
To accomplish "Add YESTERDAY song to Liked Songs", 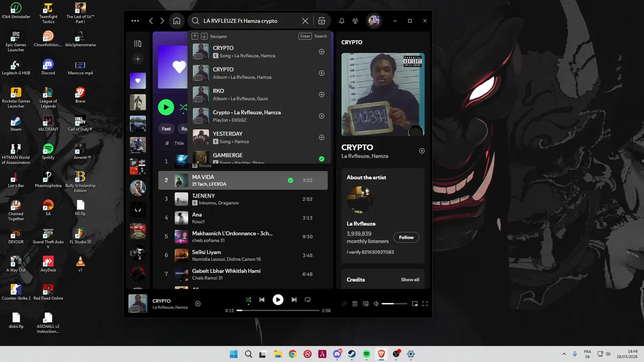I will coord(321,138).
